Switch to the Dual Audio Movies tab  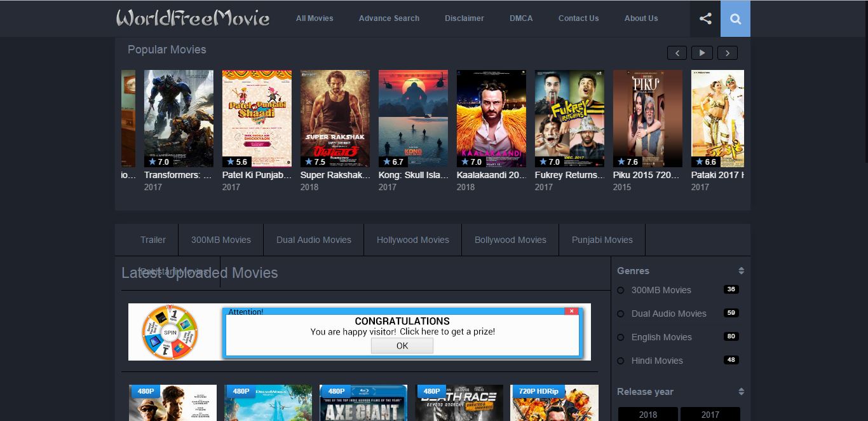coord(314,240)
